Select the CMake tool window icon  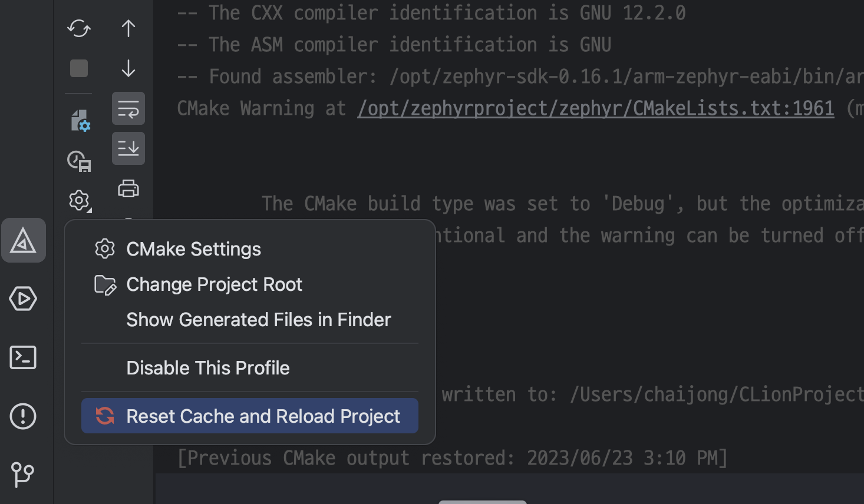24,240
